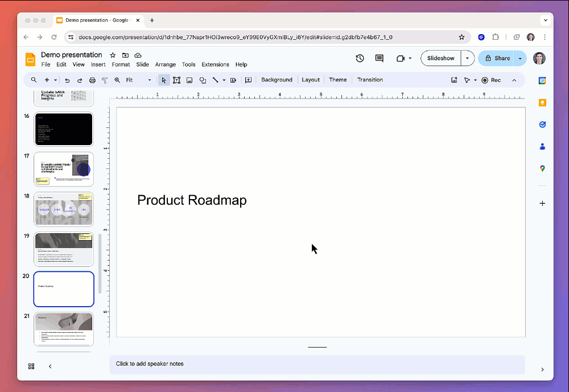This screenshot has height=392, width=569.
Task: Click the Background button
Action: coord(277,80)
